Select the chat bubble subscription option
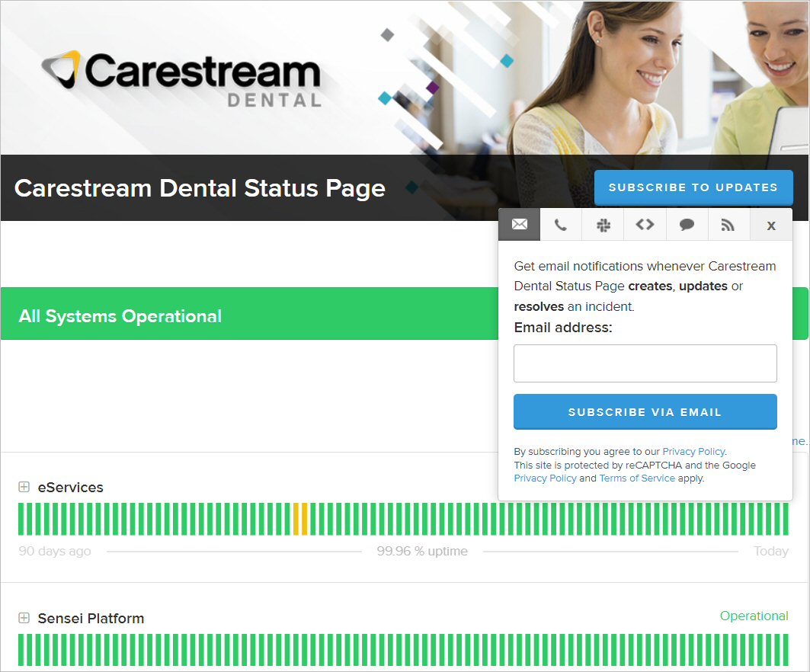This screenshot has width=810, height=672. [687, 224]
